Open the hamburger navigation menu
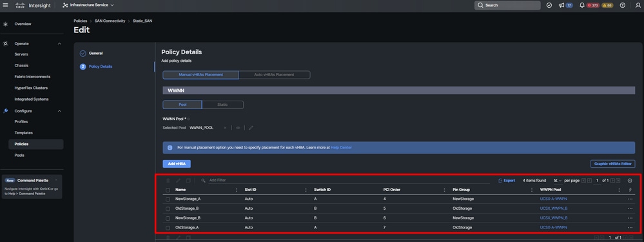 pos(5,5)
